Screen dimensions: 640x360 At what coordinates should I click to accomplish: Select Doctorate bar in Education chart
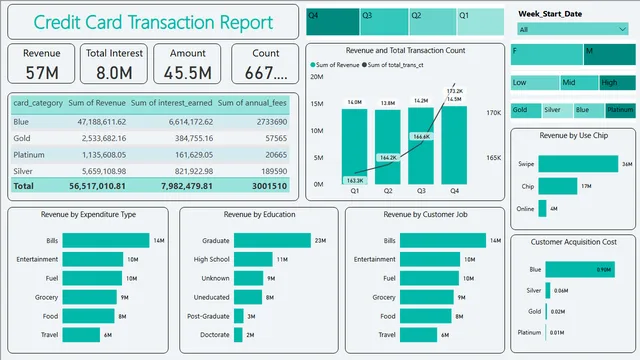(x=238, y=335)
